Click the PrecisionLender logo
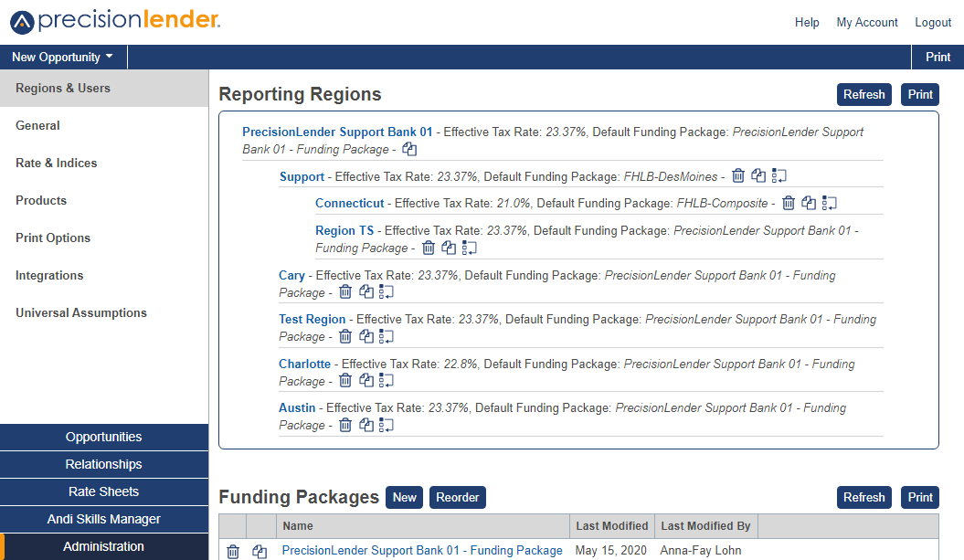The image size is (964, 560). [x=115, y=21]
